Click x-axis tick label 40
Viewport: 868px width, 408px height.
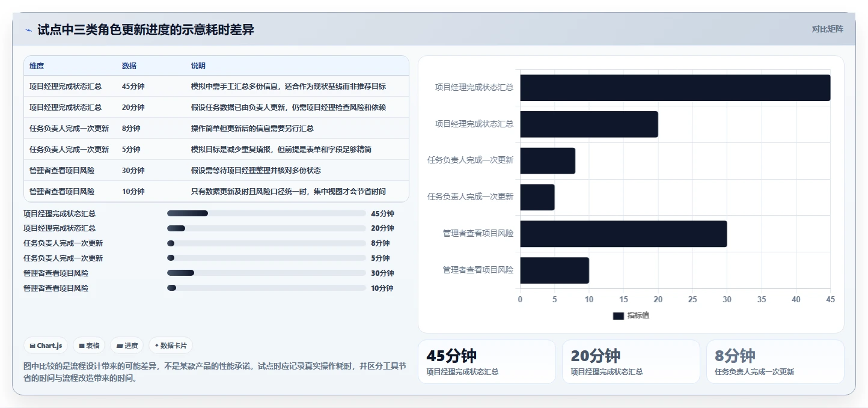(796, 299)
